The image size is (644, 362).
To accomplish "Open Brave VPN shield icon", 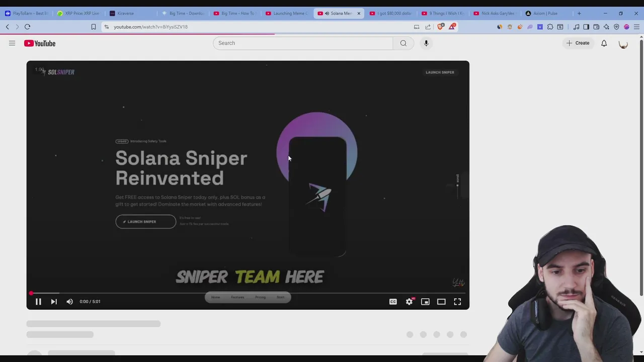I will point(616,27).
